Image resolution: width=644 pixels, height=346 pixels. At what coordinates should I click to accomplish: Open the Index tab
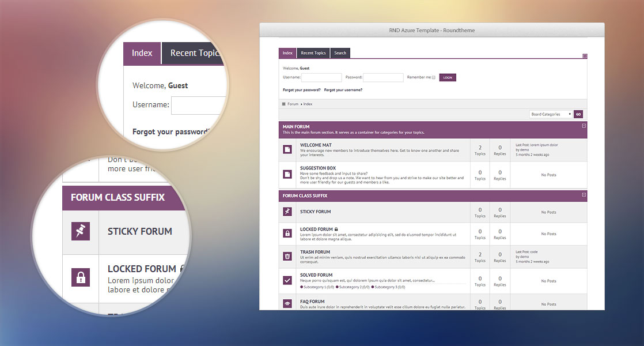pyautogui.click(x=287, y=53)
